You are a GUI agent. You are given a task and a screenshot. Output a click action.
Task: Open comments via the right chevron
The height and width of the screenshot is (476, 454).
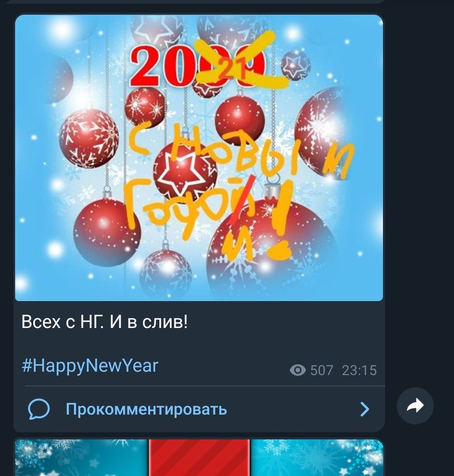364,409
